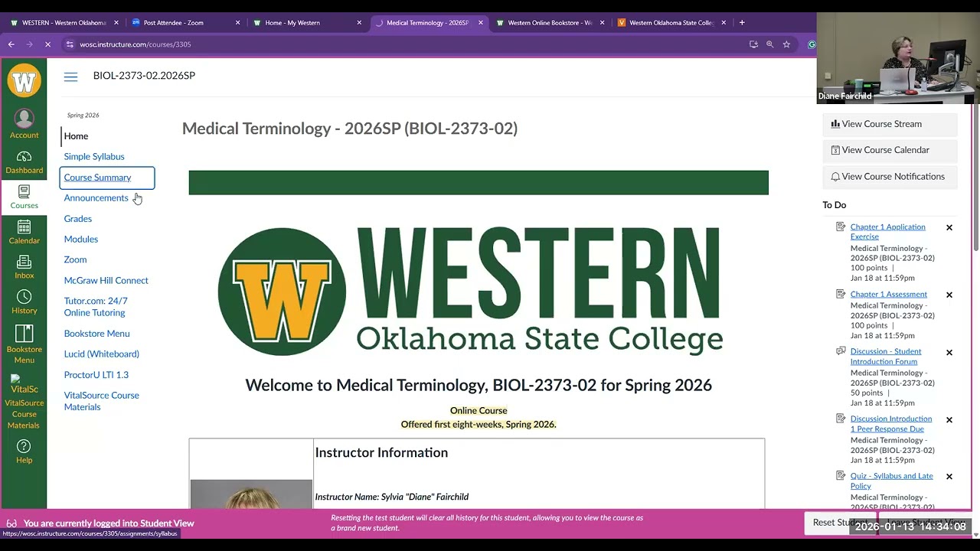The width and height of the screenshot is (980, 551).
Task: Close the Home - My Western tab
Action: coord(359,22)
